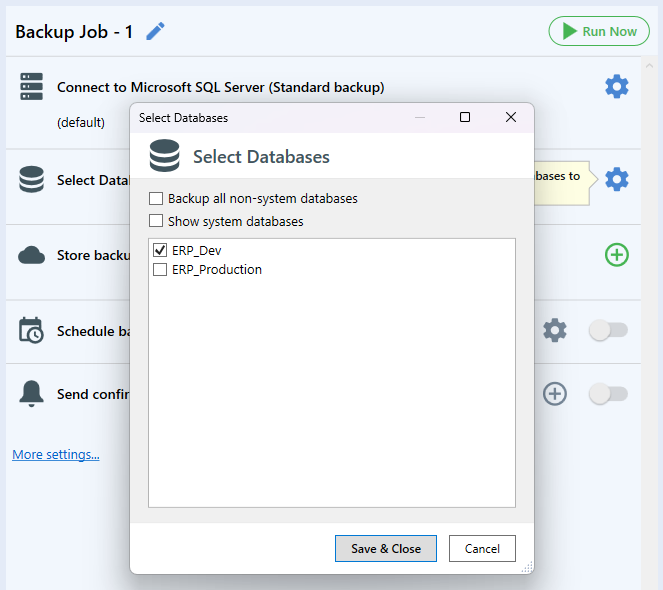This screenshot has height=590, width=663.
Task: Enable Backup all non-system databases
Action: (156, 198)
